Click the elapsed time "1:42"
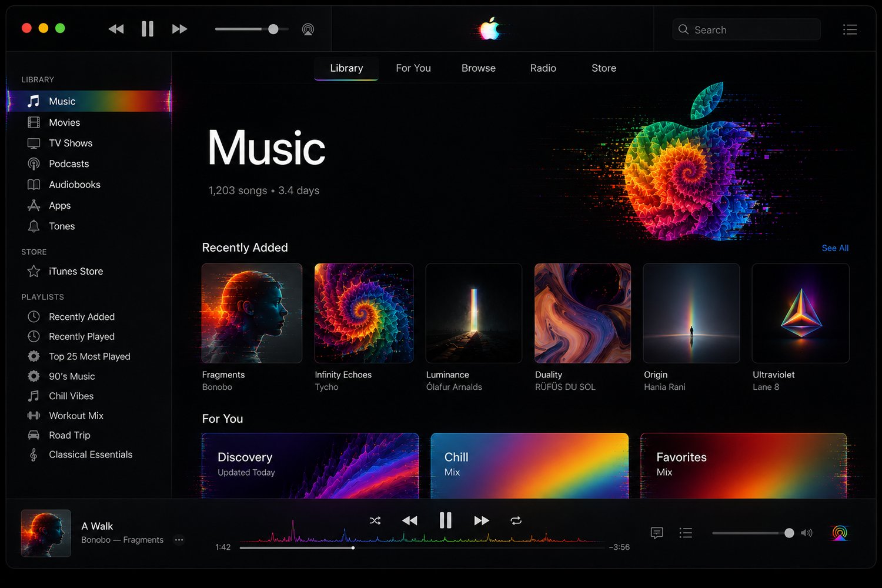The height and width of the screenshot is (588, 882). (x=223, y=547)
